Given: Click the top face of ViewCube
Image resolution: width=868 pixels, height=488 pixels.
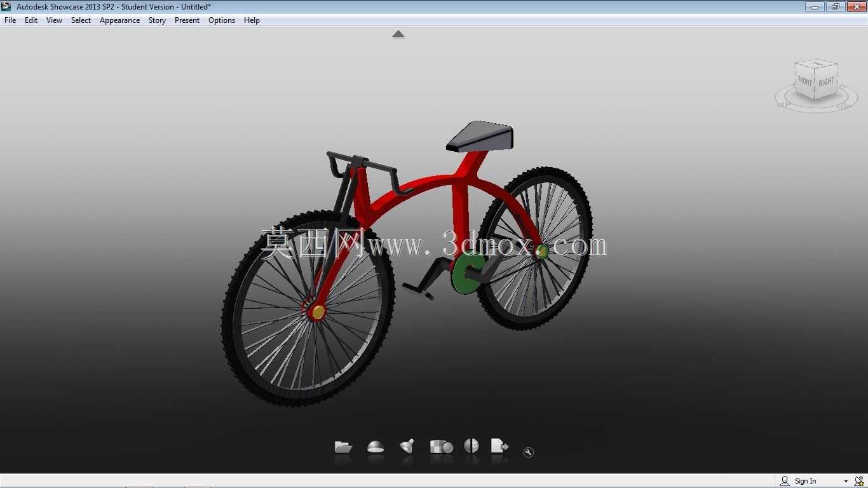Looking at the screenshot, I should click(x=817, y=64).
